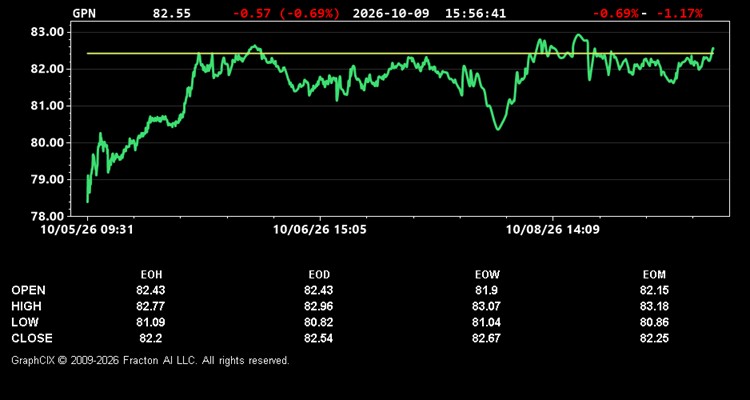Click the 78.00 price axis label

(x=47, y=216)
